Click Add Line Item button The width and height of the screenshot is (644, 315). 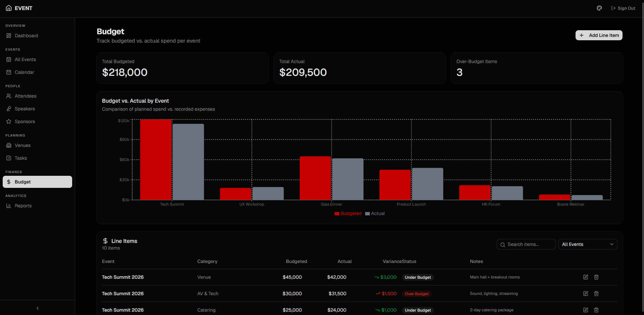click(599, 35)
